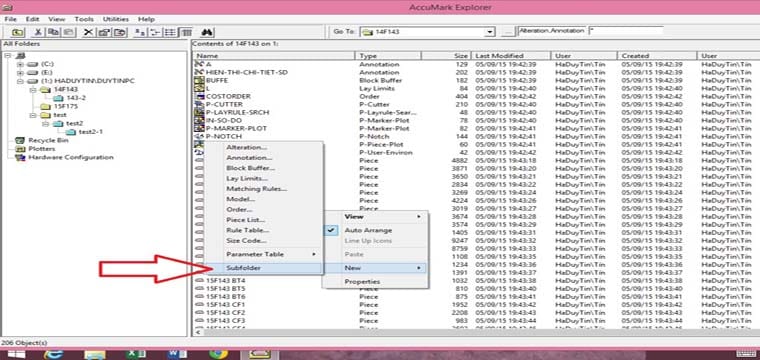The width and height of the screenshot is (760, 360).
Task: Collapse the 14F143 folder node
Action: [33, 90]
